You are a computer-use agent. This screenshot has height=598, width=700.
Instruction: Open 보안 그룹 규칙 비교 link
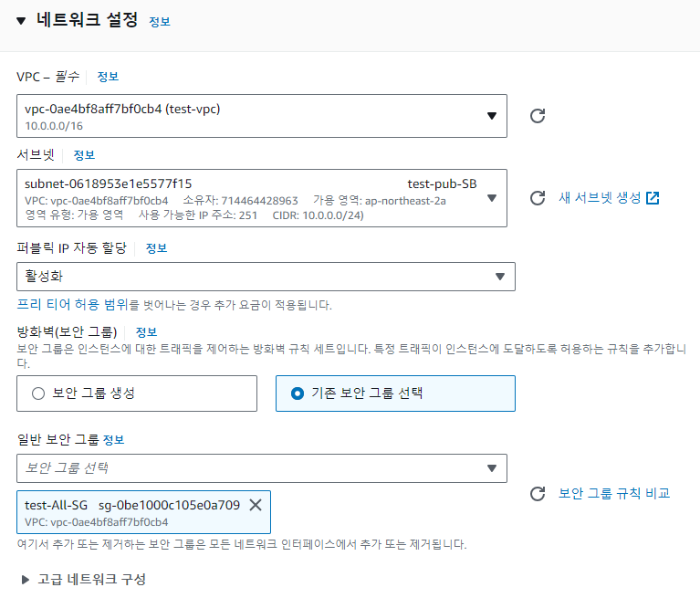[x=614, y=494]
